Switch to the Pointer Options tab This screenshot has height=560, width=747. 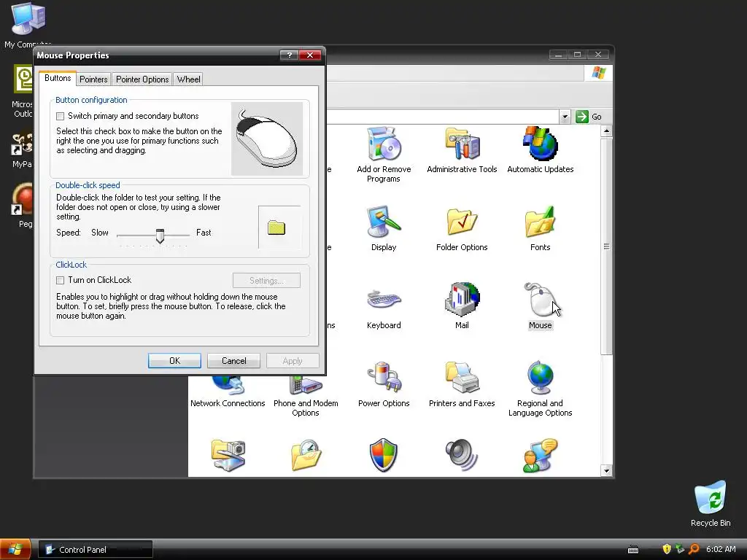142,79
